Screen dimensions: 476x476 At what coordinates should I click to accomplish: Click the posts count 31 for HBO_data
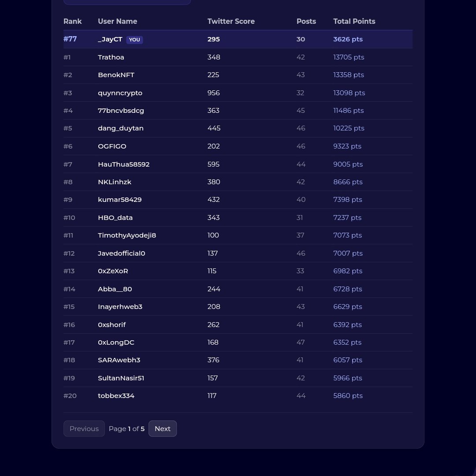click(x=300, y=218)
